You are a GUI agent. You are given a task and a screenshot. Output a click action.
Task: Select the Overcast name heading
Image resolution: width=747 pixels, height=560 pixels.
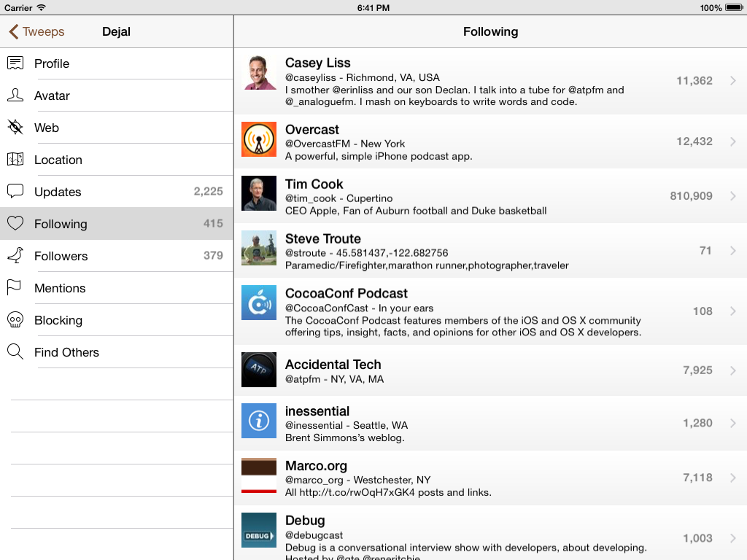[x=312, y=130]
